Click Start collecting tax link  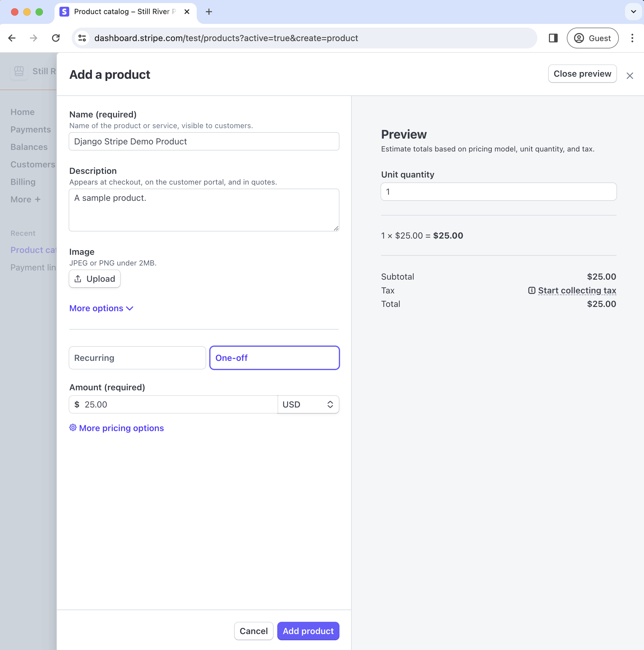577,290
